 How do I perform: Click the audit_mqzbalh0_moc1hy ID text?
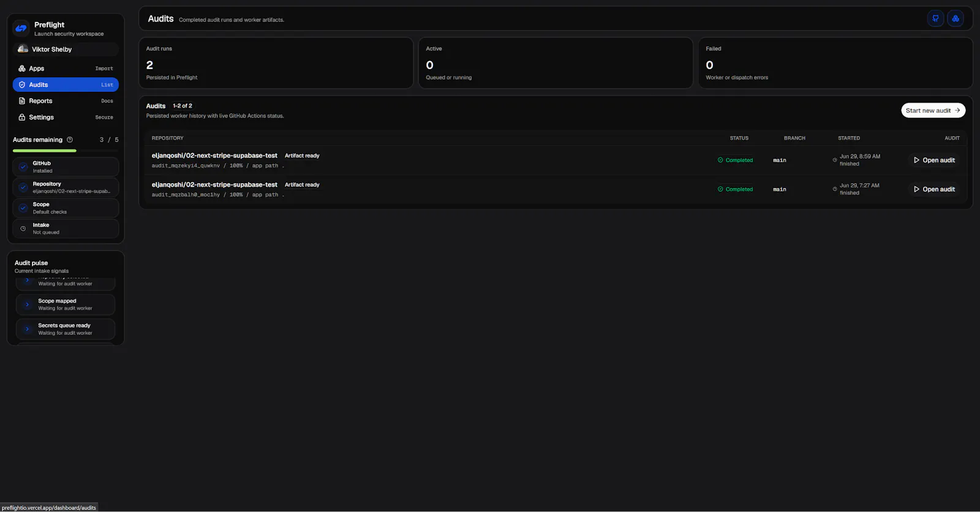[x=186, y=195]
